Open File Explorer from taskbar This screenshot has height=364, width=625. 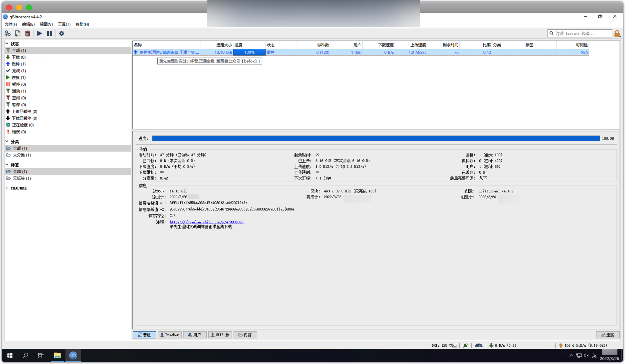pos(57,355)
